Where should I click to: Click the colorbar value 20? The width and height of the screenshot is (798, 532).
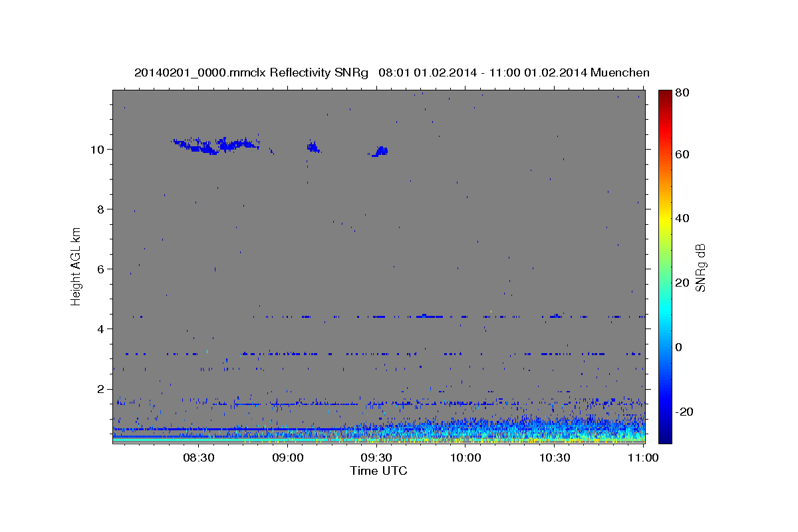coord(682,283)
